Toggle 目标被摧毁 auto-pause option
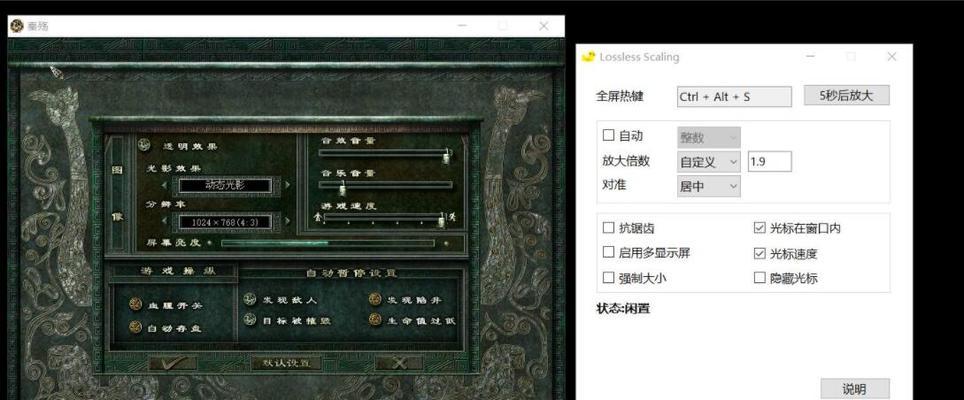This screenshot has height=400, width=964. pyautogui.click(x=249, y=320)
